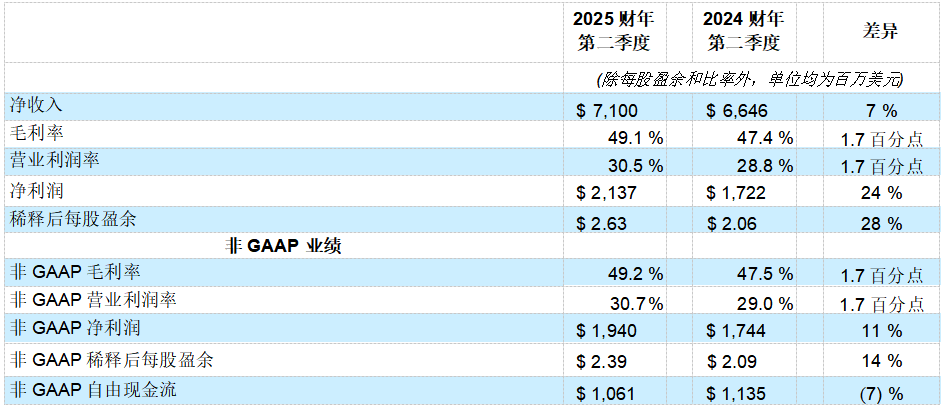
Task: Select the (7) % difference cell
Action: (880, 391)
